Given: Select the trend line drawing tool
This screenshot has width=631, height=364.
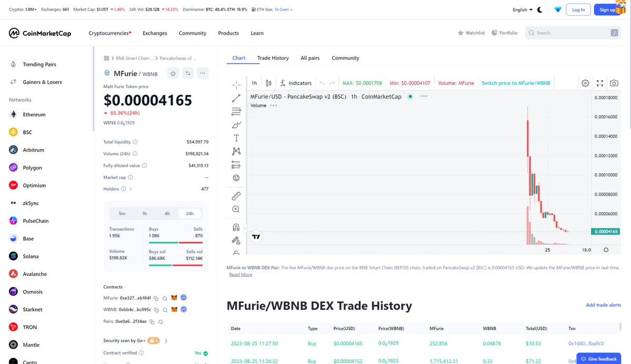Looking at the screenshot, I should click(236, 98).
